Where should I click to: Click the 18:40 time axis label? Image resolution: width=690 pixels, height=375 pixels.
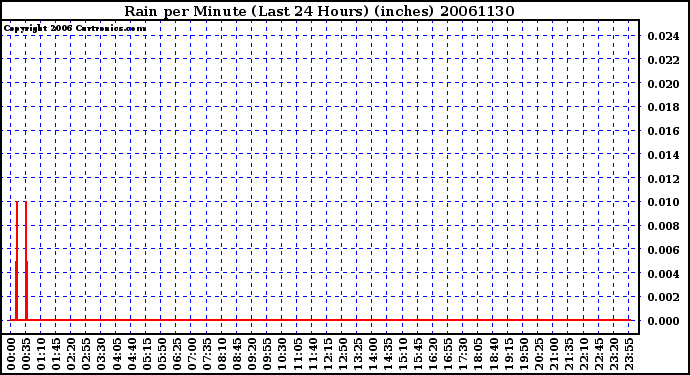pos(493,354)
